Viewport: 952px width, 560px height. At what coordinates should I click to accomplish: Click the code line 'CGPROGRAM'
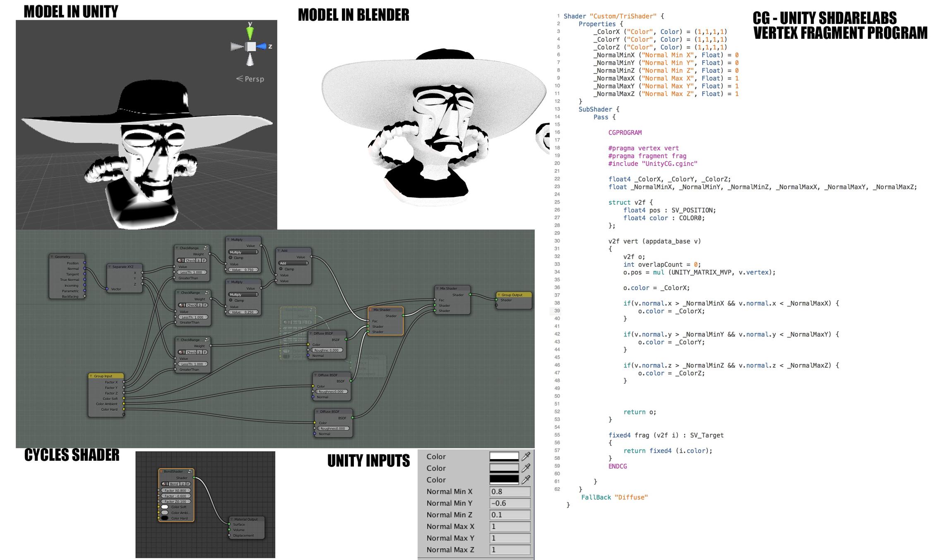625,133
